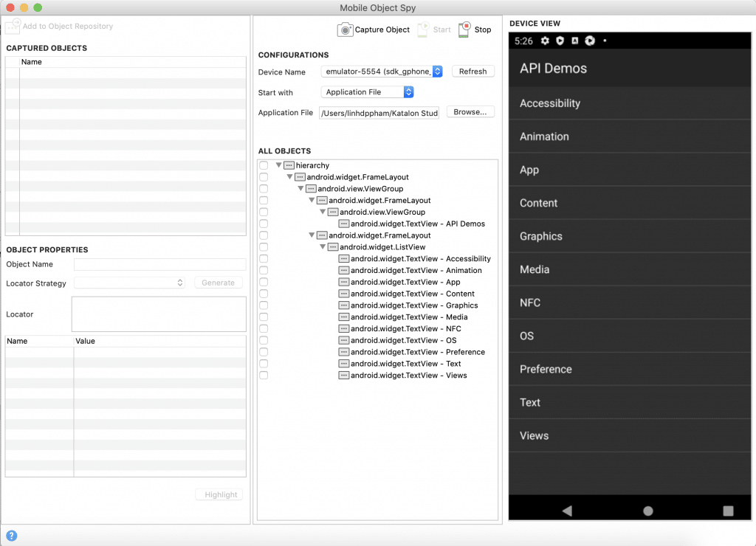Tap Preference in the device view

pos(630,369)
